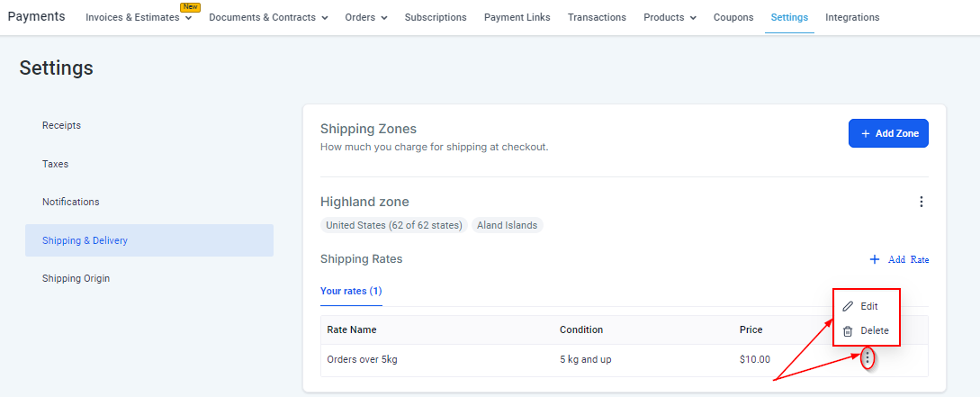Click the trash Delete icon in popup
The width and height of the screenshot is (980, 397).
(x=848, y=330)
